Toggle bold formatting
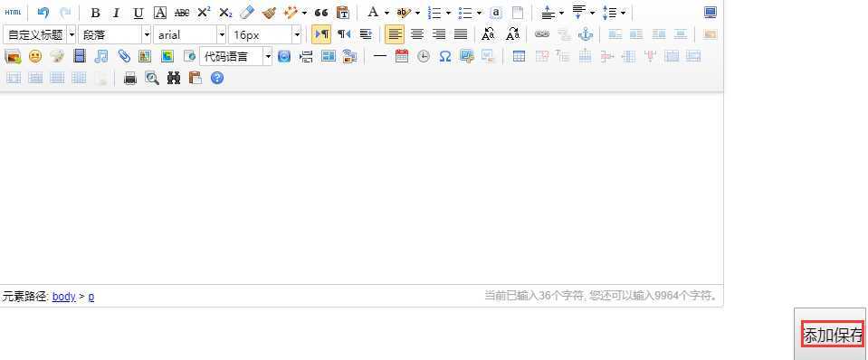868x360 pixels. 95,12
